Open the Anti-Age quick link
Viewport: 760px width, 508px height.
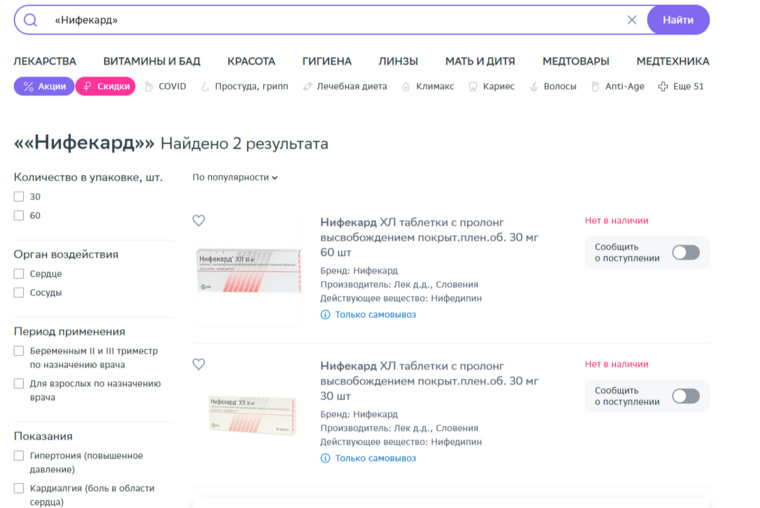coord(618,86)
